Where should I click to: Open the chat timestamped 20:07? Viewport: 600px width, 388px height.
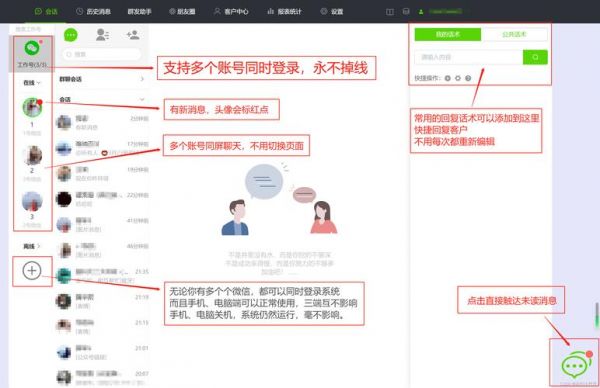102,377
